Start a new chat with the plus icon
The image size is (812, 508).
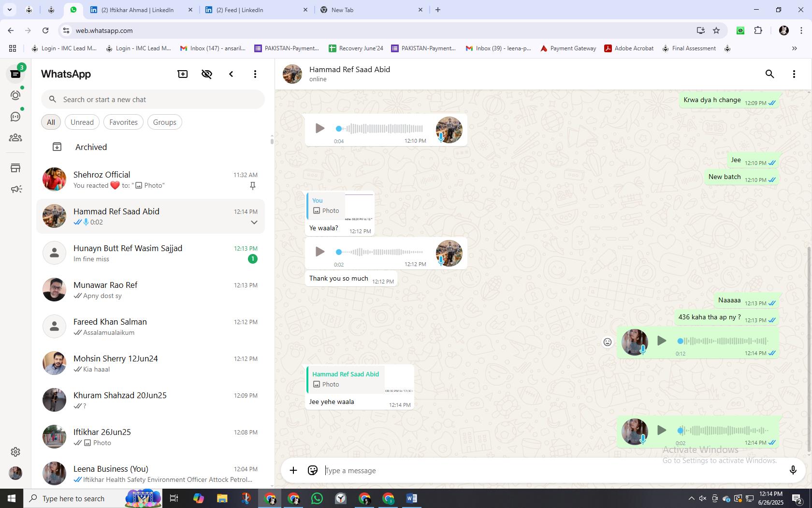coord(183,74)
